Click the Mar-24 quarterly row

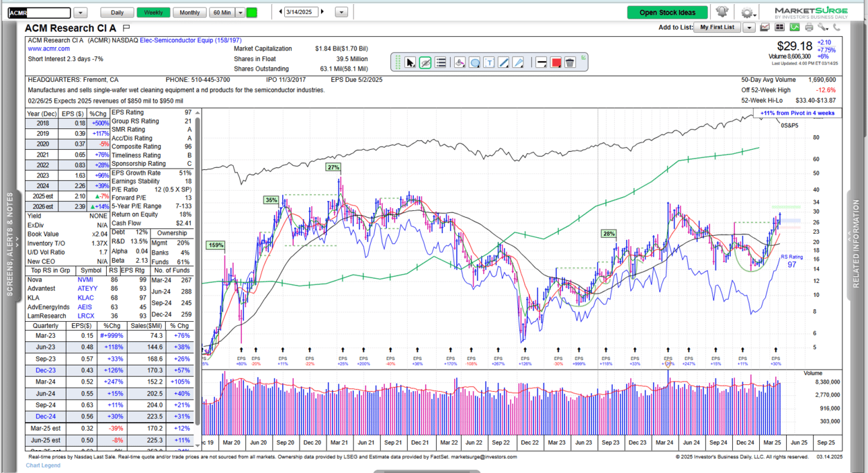click(110, 382)
